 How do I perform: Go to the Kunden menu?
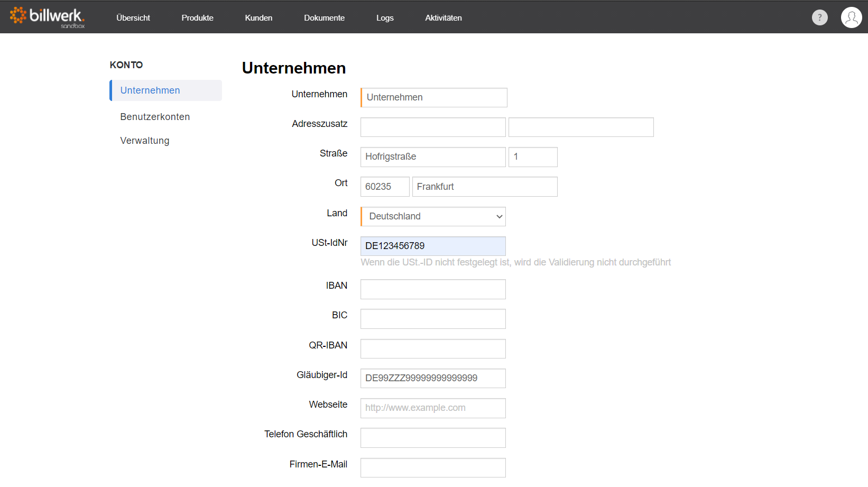pos(258,17)
